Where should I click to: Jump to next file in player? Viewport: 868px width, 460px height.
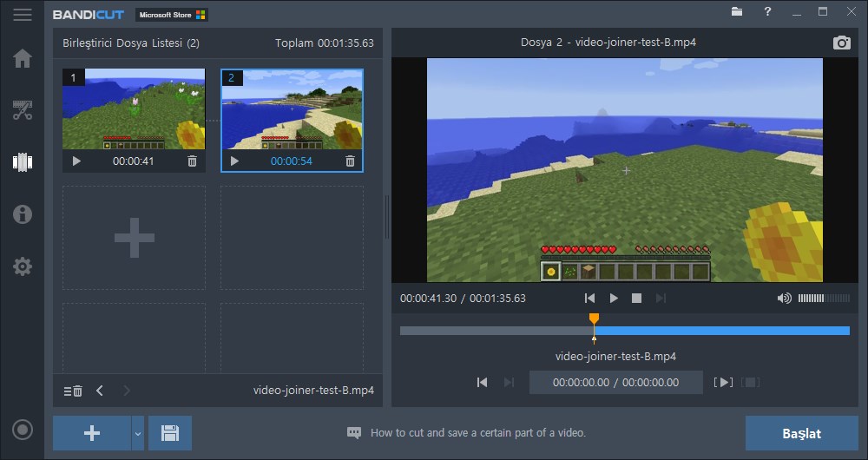661,299
